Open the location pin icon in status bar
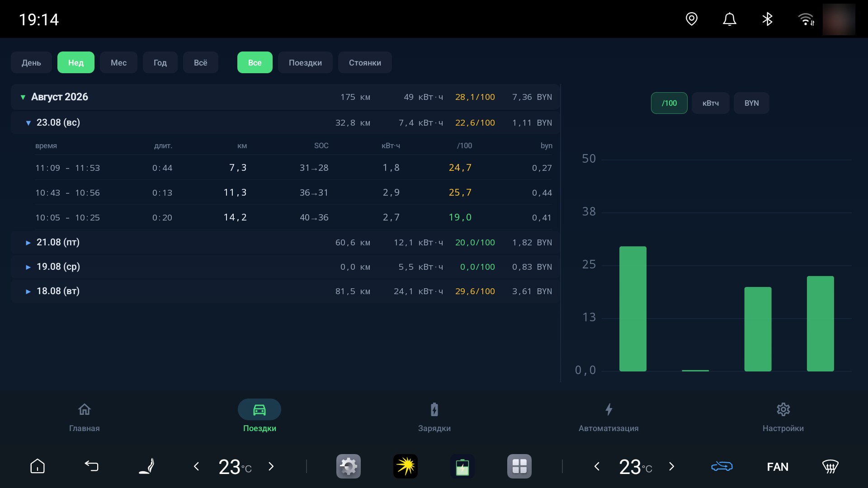 pos(692,19)
